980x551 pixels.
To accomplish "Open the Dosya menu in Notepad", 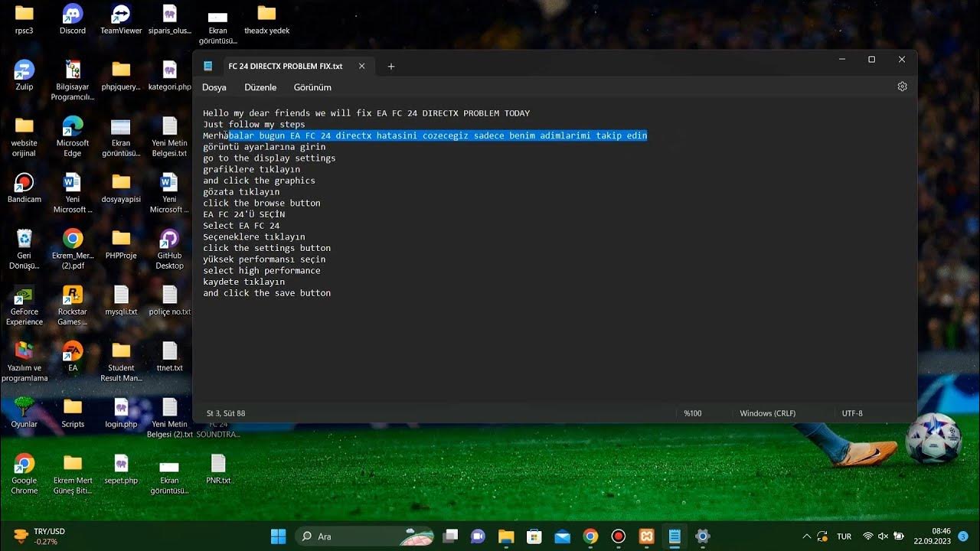I will (x=214, y=87).
